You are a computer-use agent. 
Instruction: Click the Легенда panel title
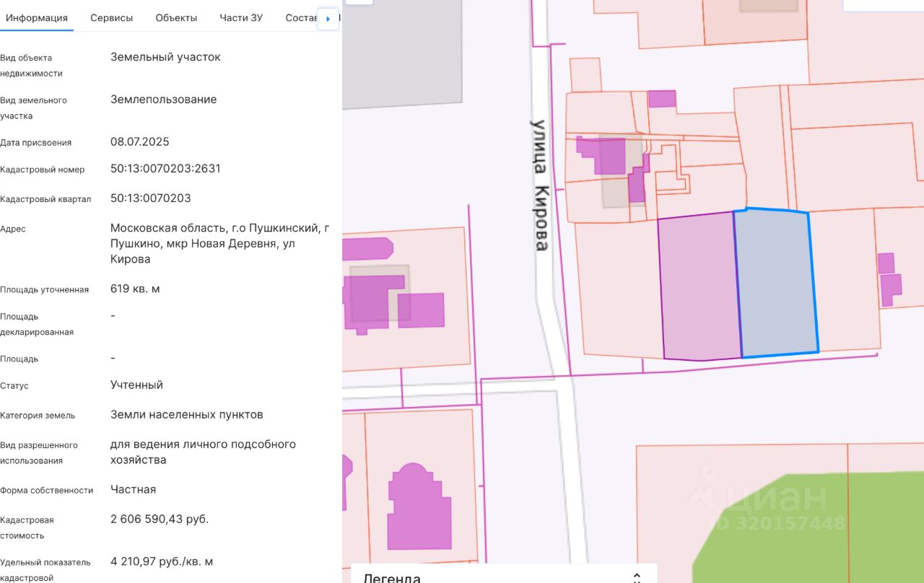[392, 578]
